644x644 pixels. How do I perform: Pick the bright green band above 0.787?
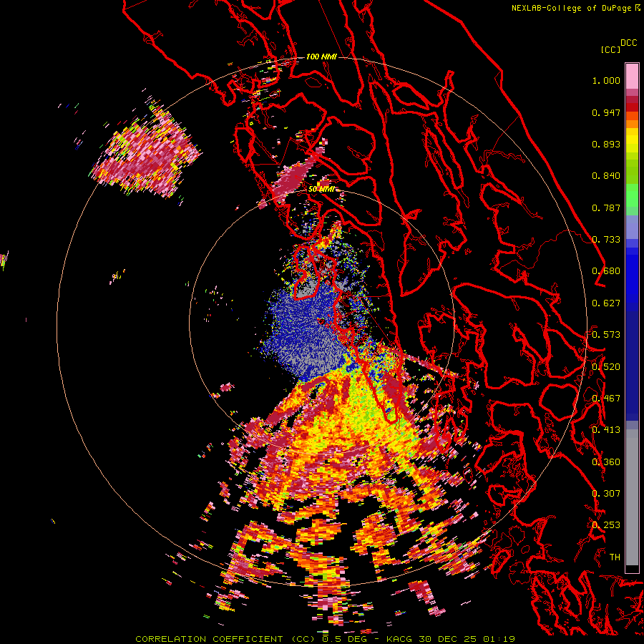coord(632,195)
